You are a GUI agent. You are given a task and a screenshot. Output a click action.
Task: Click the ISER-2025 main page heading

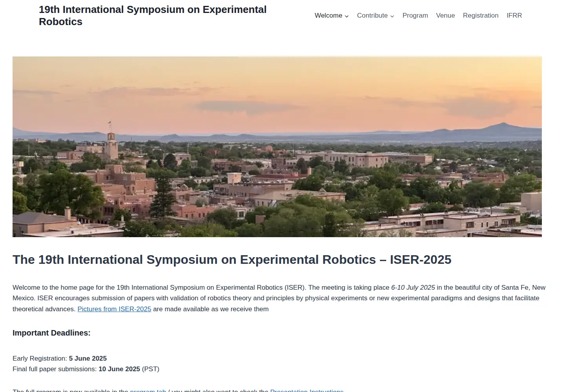(232, 260)
